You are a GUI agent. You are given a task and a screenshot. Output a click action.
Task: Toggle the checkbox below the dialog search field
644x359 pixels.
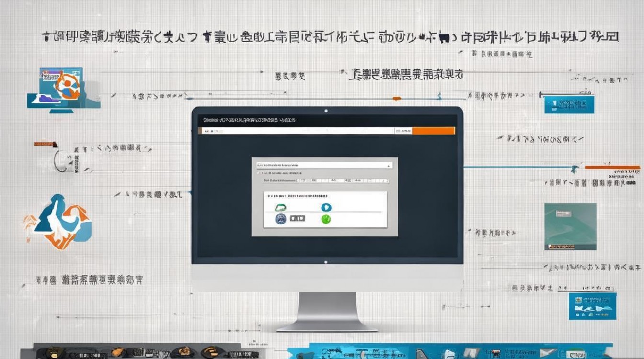pos(258,173)
